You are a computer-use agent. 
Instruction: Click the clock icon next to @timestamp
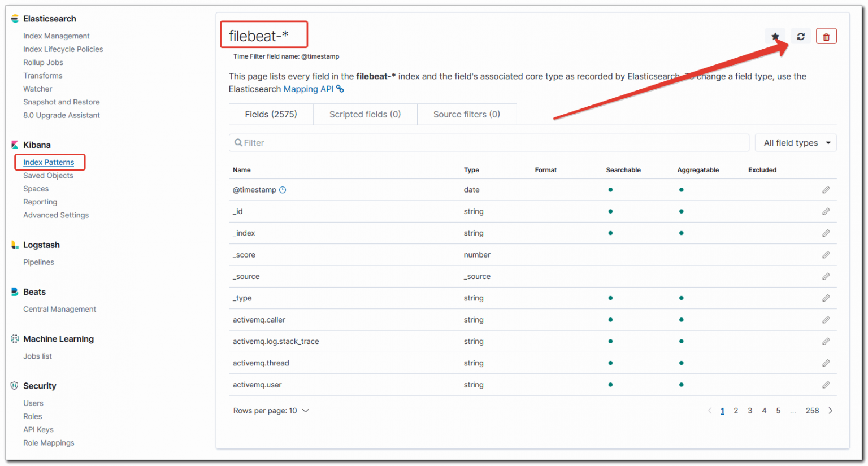[x=283, y=190]
